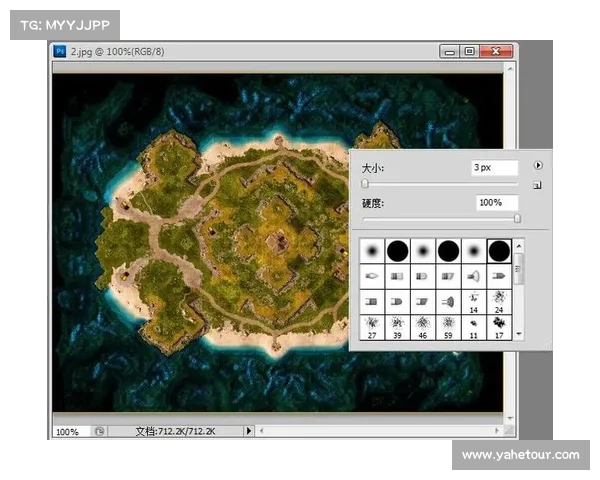
Task: Select the highlighted hard round brush preset
Action: click(x=499, y=251)
